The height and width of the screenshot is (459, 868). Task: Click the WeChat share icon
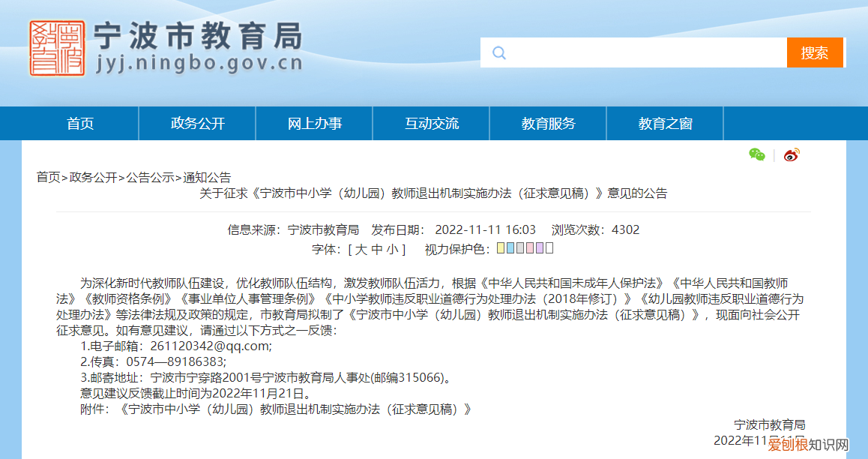pyautogui.click(x=756, y=154)
